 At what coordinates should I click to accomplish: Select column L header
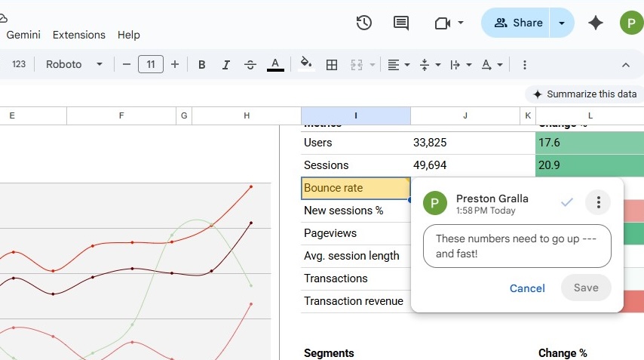point(590,115)
